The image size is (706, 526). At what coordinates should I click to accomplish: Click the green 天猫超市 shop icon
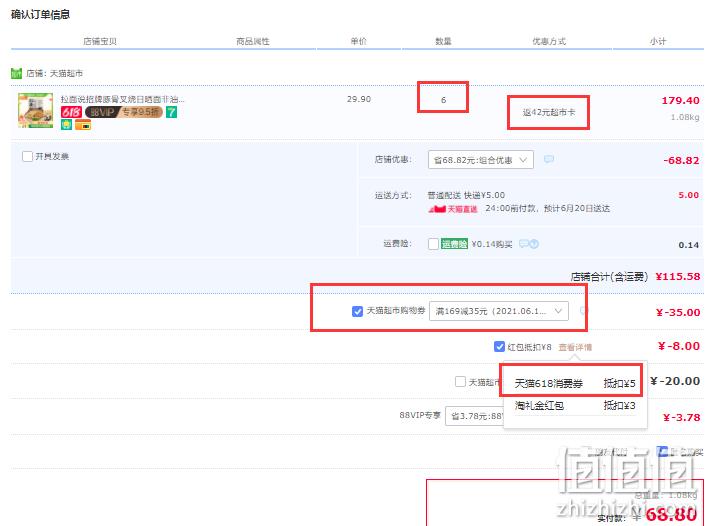(x=16, y=73)
